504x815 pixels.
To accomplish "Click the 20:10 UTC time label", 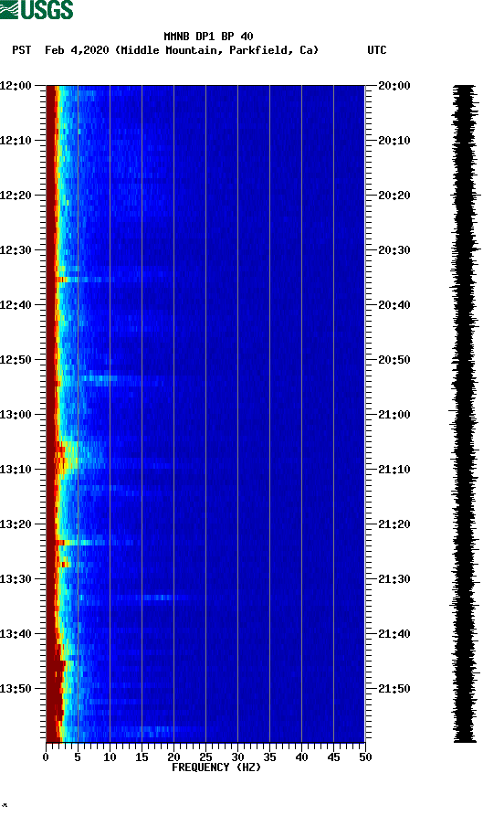I will coord(394,141).
